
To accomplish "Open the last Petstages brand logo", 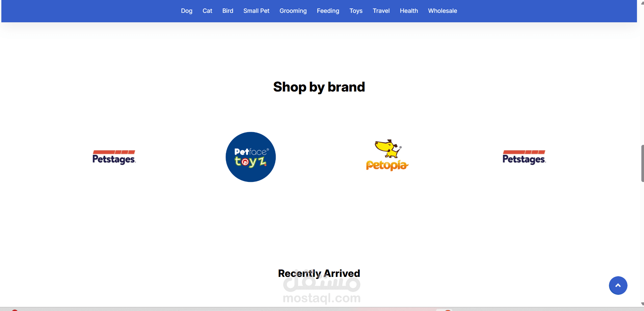I will 524,157.
